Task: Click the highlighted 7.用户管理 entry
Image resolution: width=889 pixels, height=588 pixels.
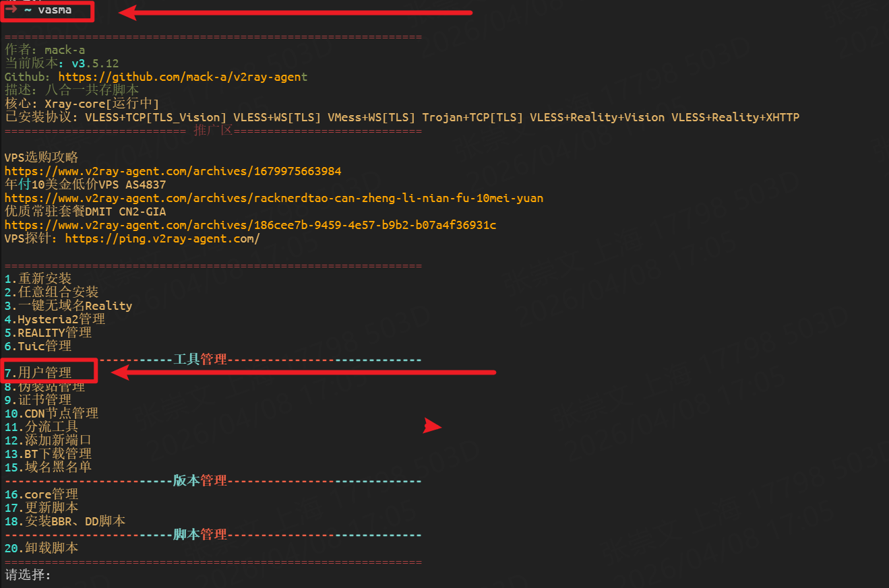Action: pyautogui.click(x=38, y=372)
